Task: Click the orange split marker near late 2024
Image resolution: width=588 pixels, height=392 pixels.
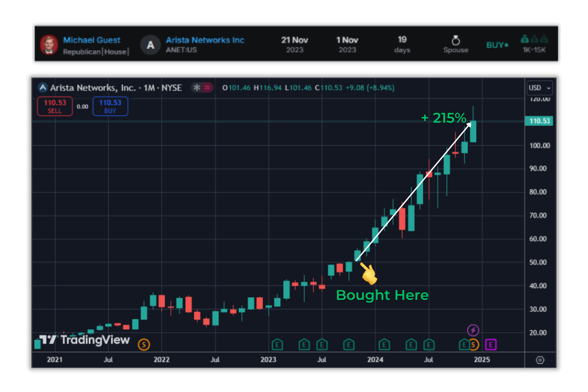Action: pyautogui.click(x=474, y=345)
